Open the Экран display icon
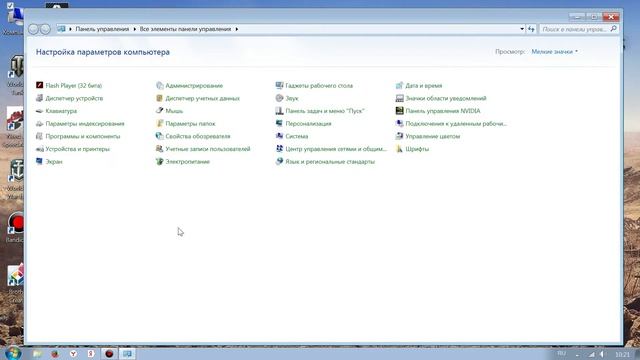The image size is (640, 360). pos(40,161)
